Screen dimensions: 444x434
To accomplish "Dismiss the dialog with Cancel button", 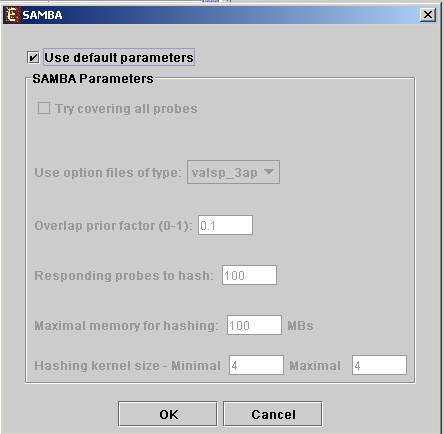I will coord(273,414).
